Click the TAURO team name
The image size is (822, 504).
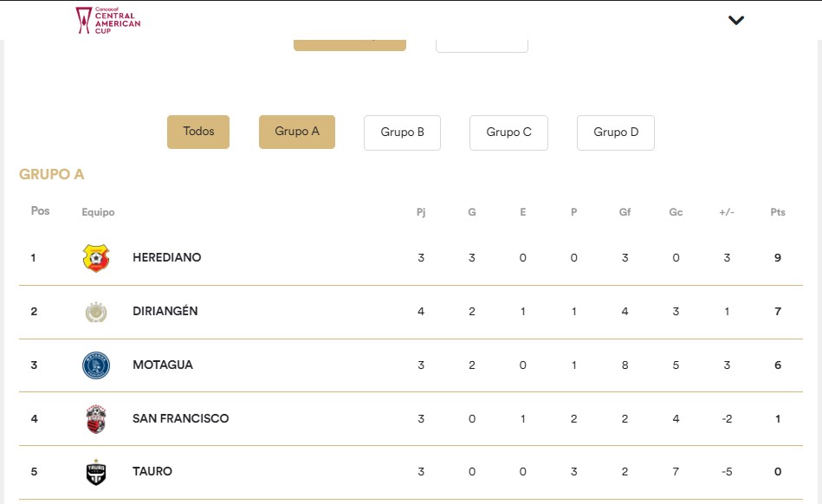[x=152, y=471]
